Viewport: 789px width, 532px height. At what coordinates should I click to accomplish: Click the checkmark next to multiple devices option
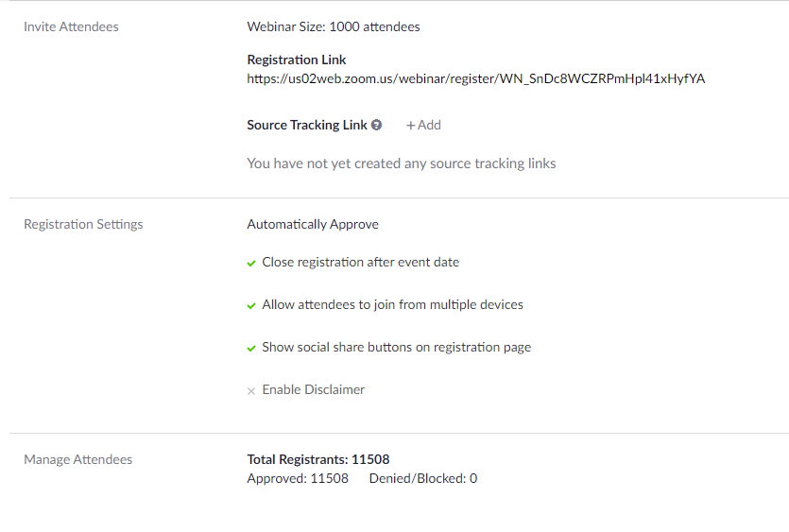pyautogui.click(x=251, y=305)
